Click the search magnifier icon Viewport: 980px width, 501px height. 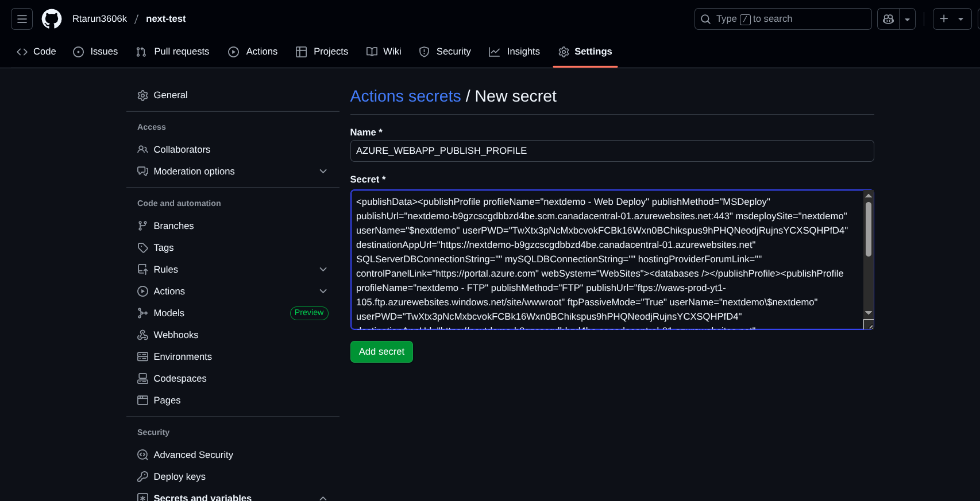[x=705, y=19]
